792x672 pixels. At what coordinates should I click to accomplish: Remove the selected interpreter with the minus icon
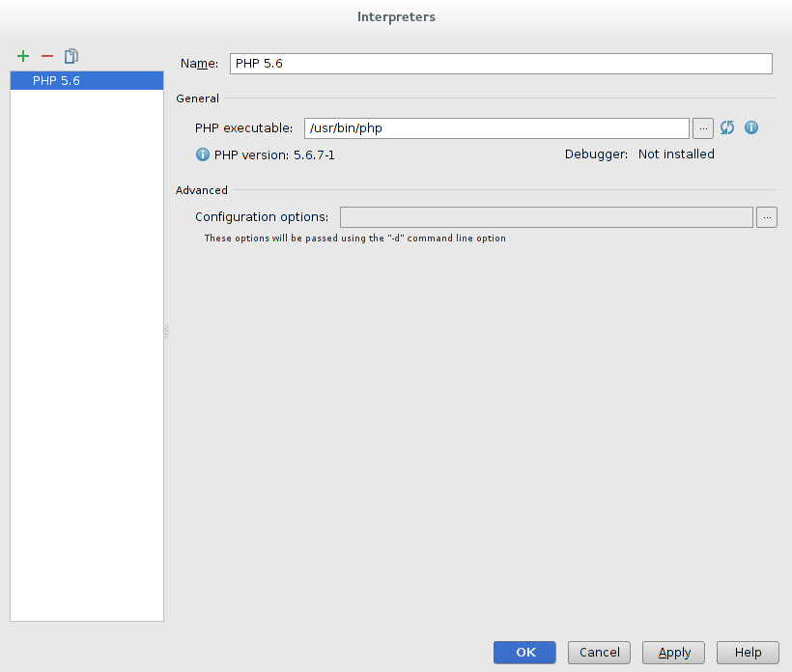(46, 57)
